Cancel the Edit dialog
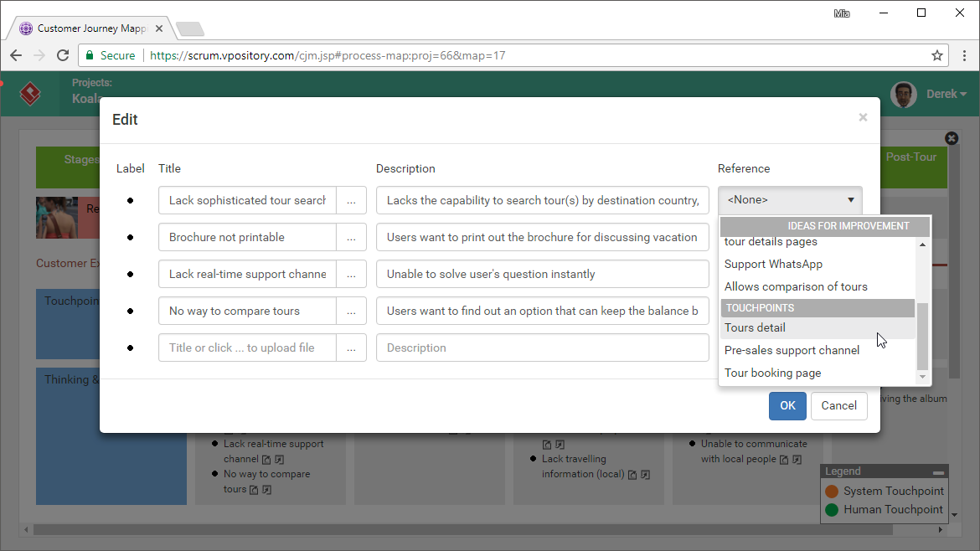Viewport: 980px width, 551px height. (x=838, y=406)
